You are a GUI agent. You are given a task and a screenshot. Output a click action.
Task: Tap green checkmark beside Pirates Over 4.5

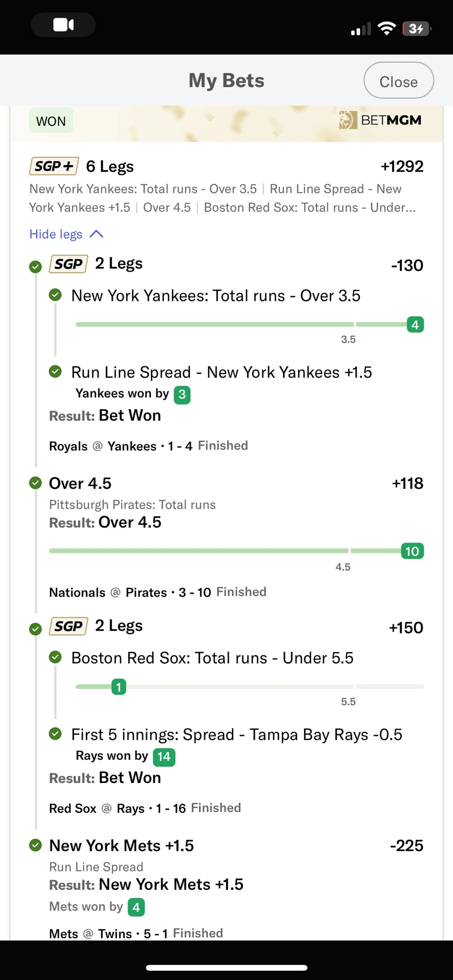tap(35, 483)
